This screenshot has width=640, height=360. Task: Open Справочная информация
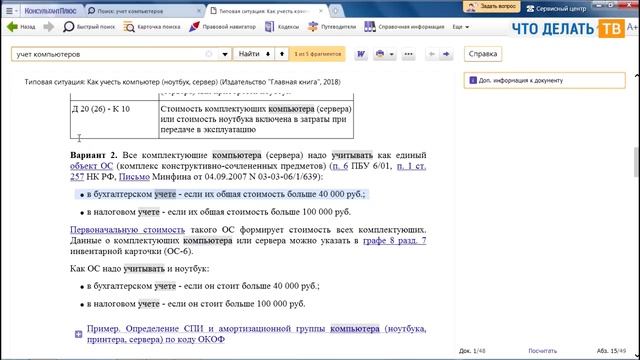point(404,27)
